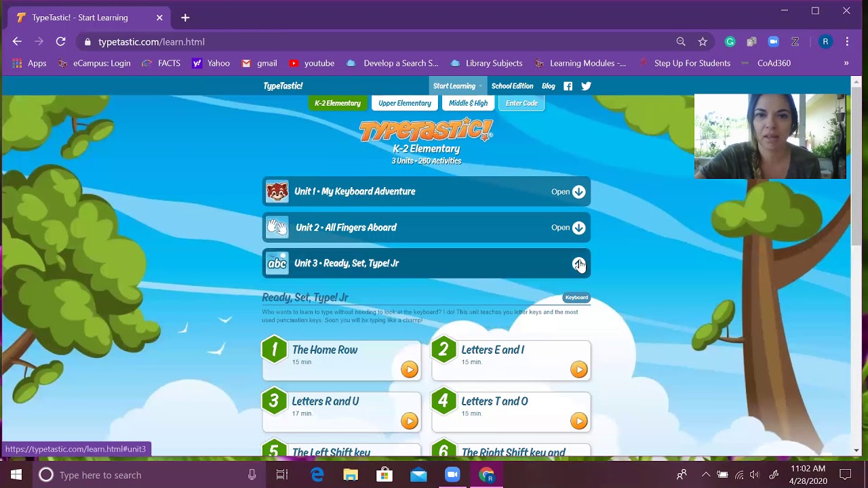Click browser back arrow

point(17,41)
